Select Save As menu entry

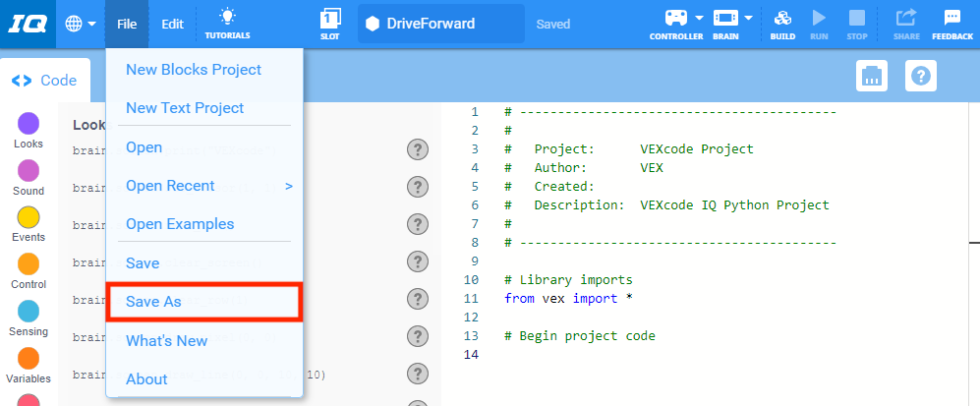204,302
